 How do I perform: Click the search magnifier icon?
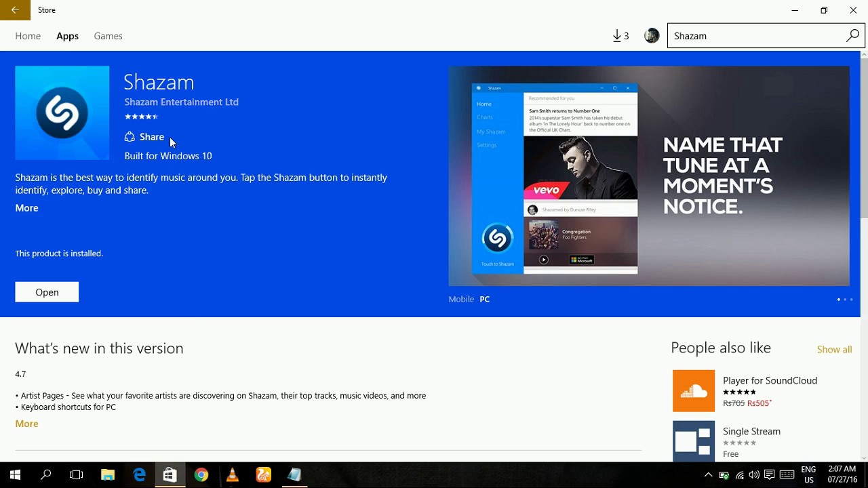pos(852,36)
